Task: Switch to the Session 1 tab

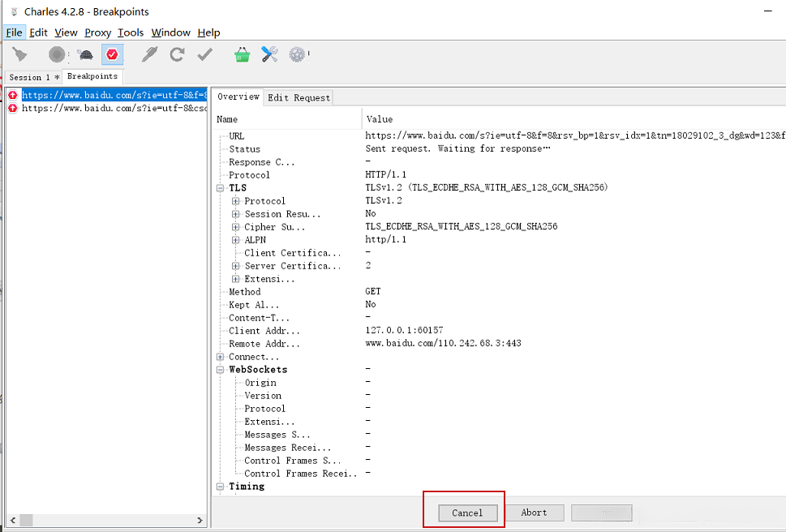Action: point(33,77)
